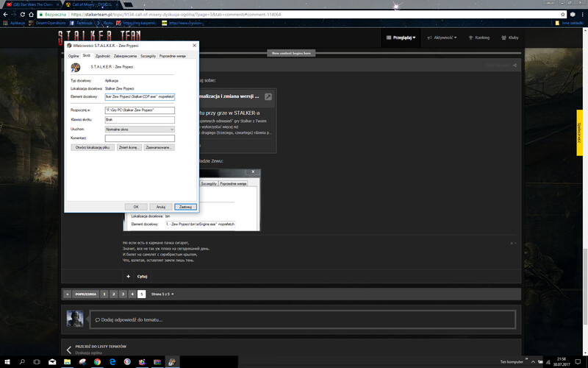Click Anuluj in the Properties dialog

point(161,207)
